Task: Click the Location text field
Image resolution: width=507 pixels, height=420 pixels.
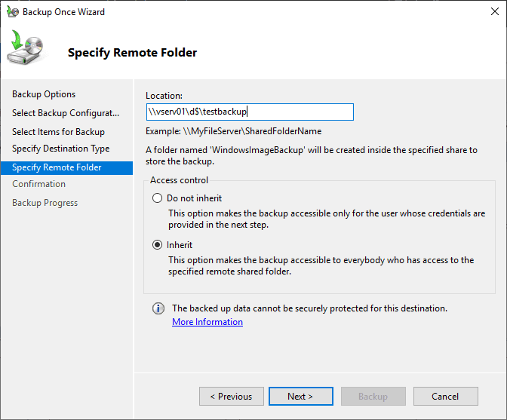Action: (x=249, y=112)
